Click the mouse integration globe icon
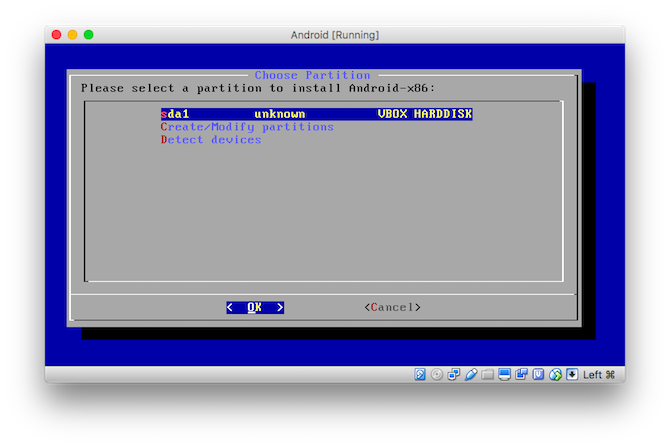 (555, 375)
